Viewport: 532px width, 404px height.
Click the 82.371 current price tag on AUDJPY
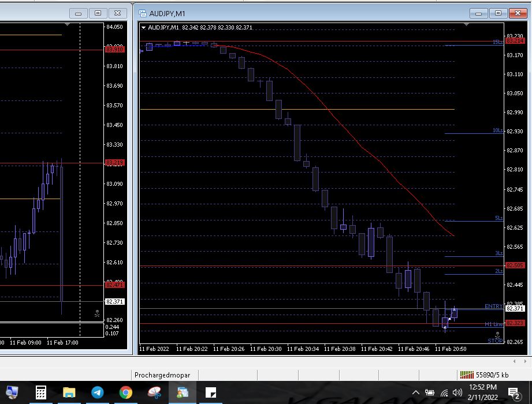point(515,308)
